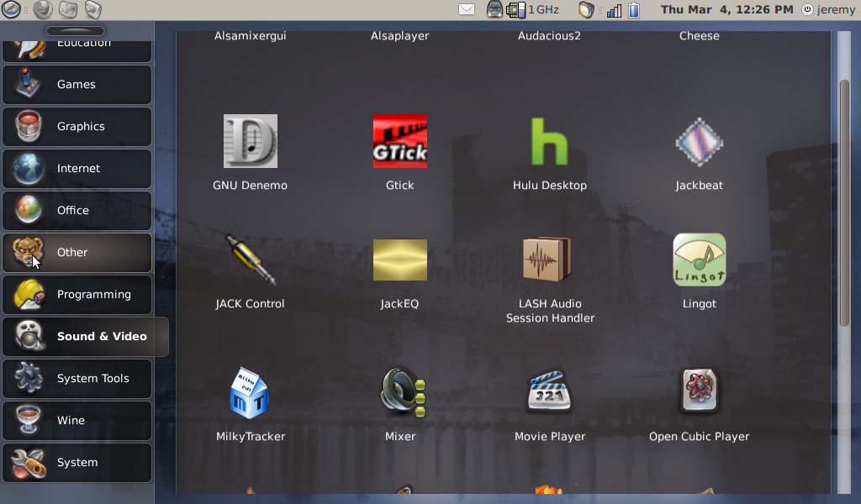The width and height of the screenshot is (861, 504).
Task: Select the partially visible Education category
Action: tap(77, 50)
